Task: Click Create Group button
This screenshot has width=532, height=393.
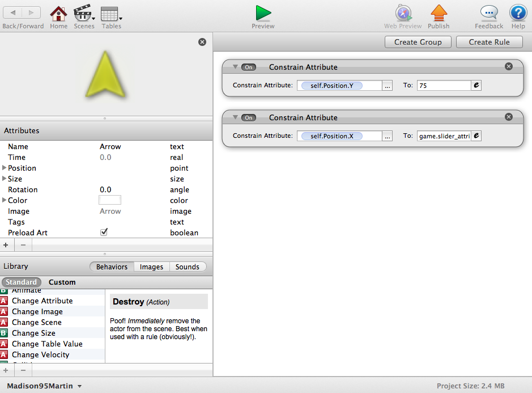Action: [x=418, y=42]
